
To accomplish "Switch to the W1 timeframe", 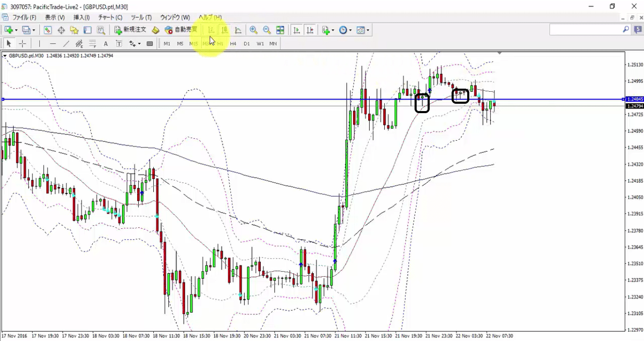I will coord(260,44).
